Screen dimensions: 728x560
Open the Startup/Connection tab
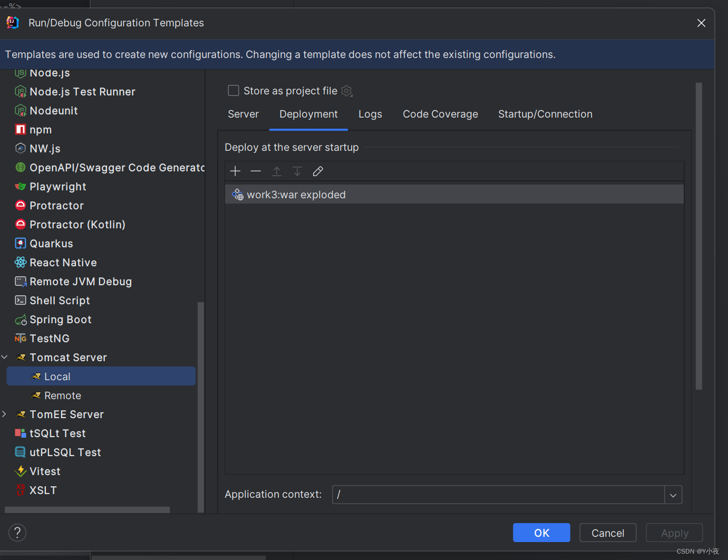(x=545, y=114)
